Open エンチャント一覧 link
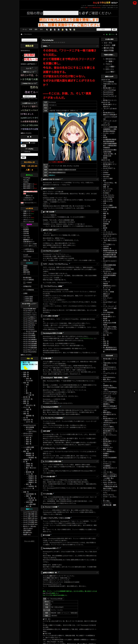 (x=29, y=488)
